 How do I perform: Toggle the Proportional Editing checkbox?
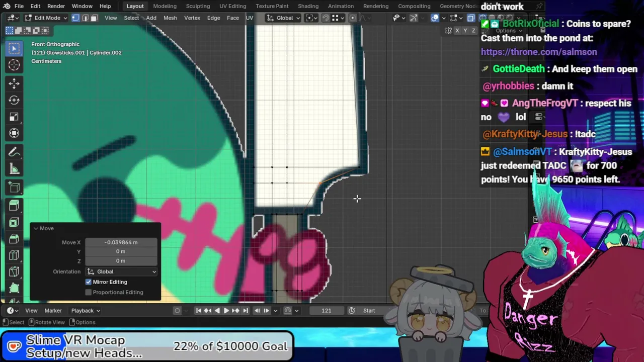coord(89,293)
